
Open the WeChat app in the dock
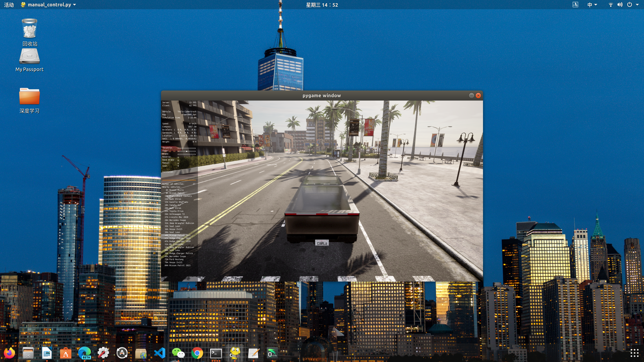(178, 353)
